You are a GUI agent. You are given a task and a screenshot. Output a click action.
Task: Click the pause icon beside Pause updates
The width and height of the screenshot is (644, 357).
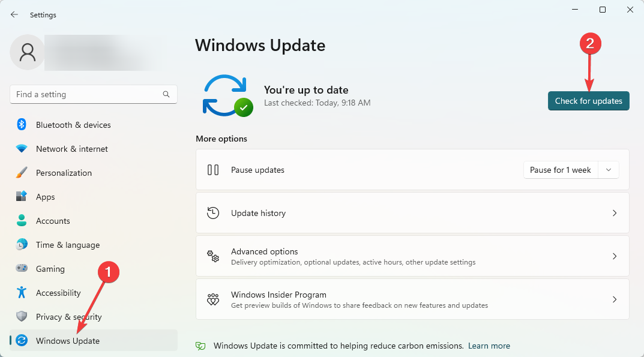[x=212, y=170]
